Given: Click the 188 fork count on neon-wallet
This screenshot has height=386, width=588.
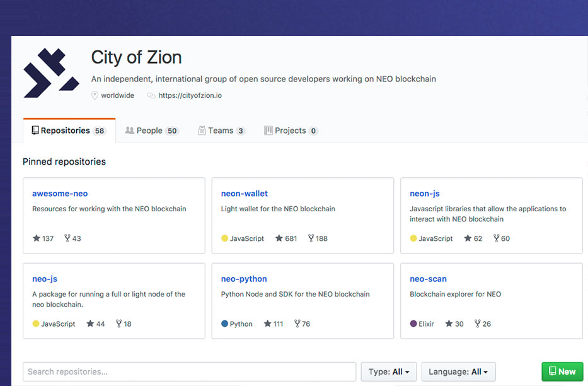Looking at the screenshot, I should click(321, 238).
